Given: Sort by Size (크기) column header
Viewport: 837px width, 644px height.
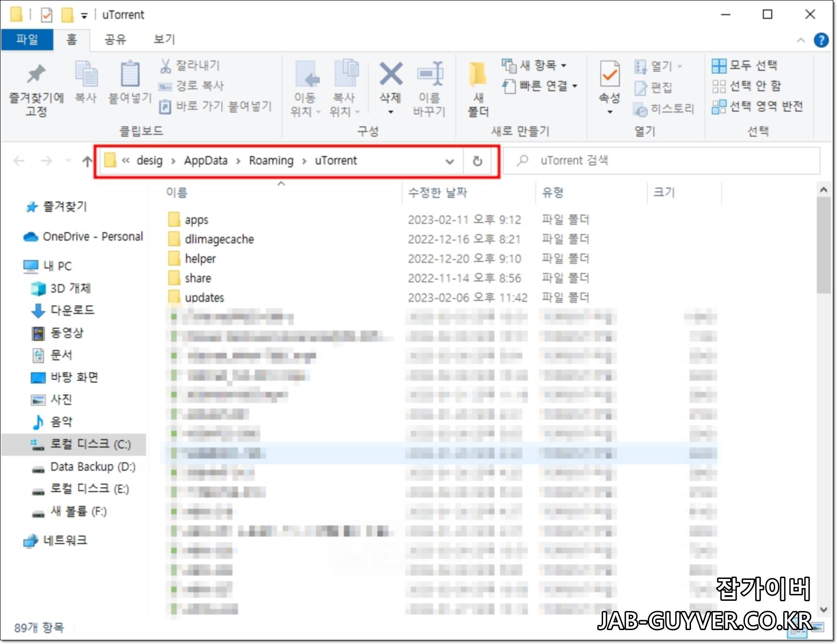Looking at the screenshot, I should click(664, 192).
